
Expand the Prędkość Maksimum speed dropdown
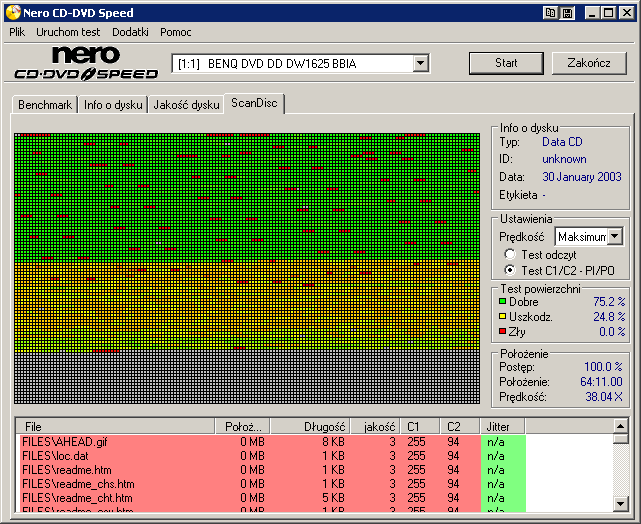(x=614, y=236)
